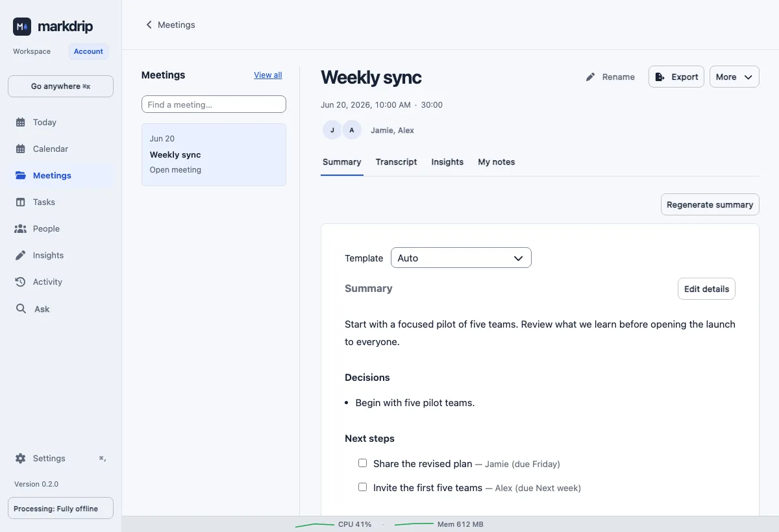Click Mem 612 MB status text
Viewport: 779px width, 532px height.
(x=460, y=524)
